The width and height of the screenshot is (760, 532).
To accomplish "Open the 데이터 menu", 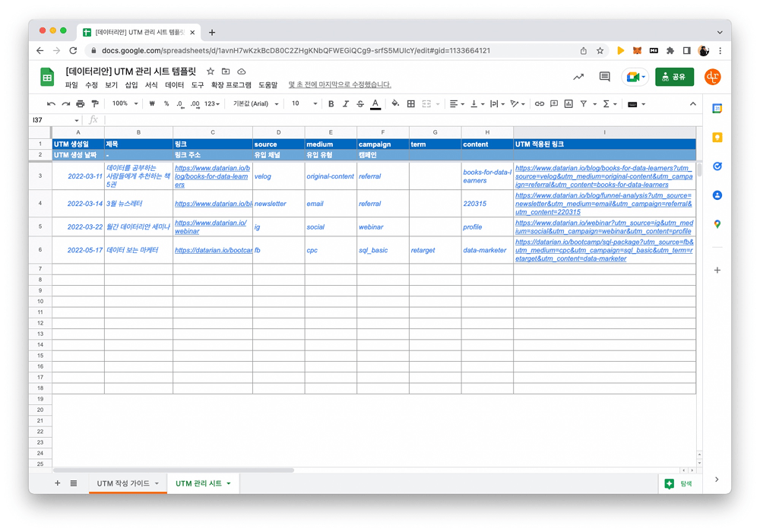I will [x=175, y=85].
